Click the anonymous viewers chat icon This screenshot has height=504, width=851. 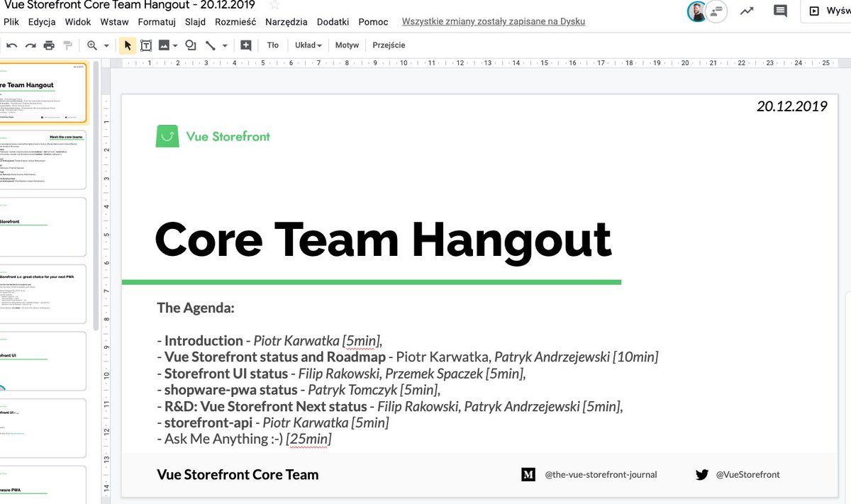coord(716,11)
